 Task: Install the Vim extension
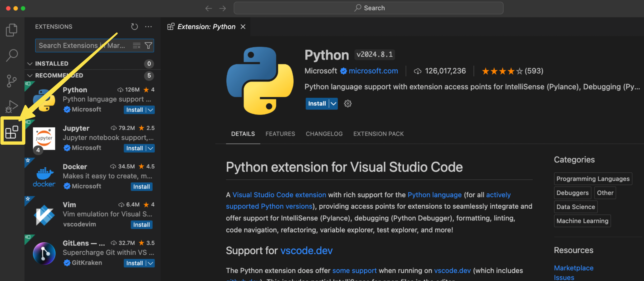(x=141, y=225)
